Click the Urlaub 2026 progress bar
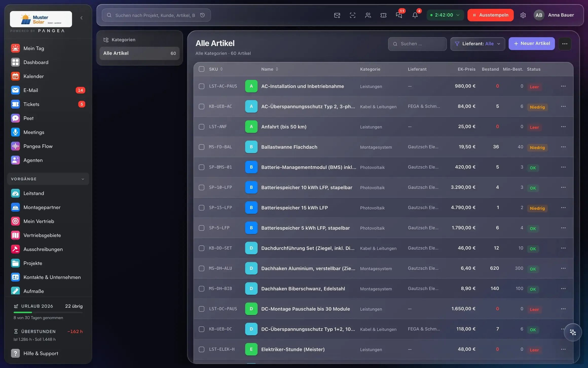 (48, 312)
